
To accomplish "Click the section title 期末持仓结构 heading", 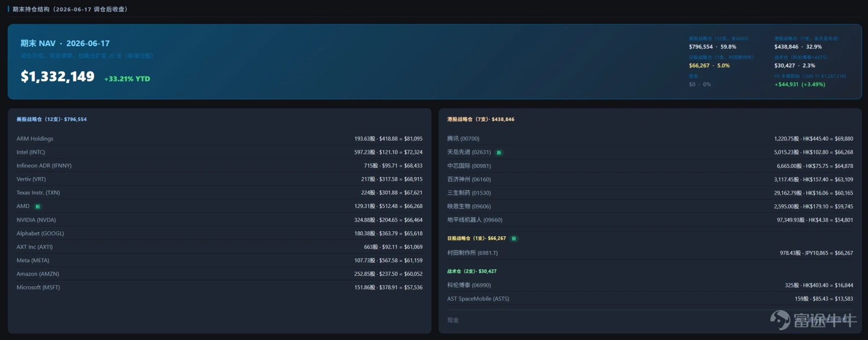I will pos(70,9).
